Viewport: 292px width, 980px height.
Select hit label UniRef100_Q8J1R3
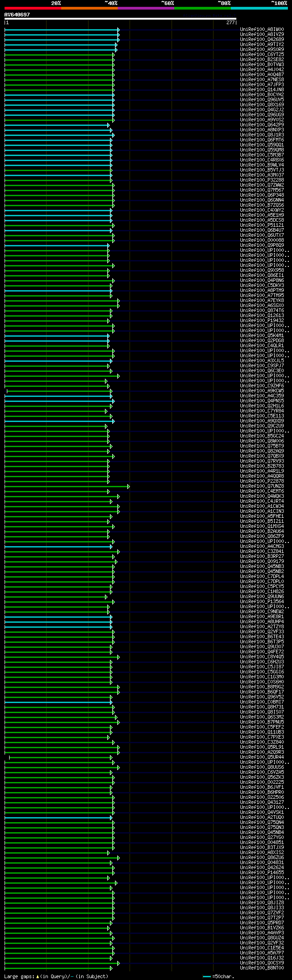coord(262,135)
